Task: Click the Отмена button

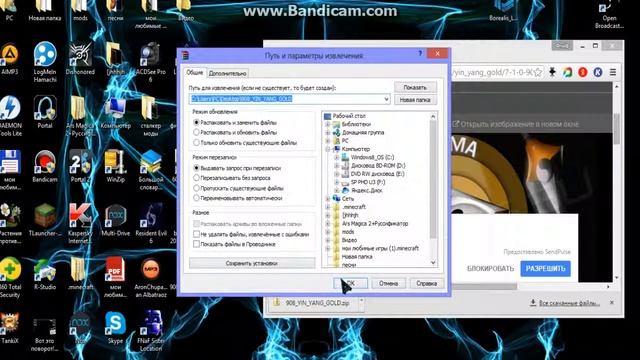Action: (x=388, y=283)
